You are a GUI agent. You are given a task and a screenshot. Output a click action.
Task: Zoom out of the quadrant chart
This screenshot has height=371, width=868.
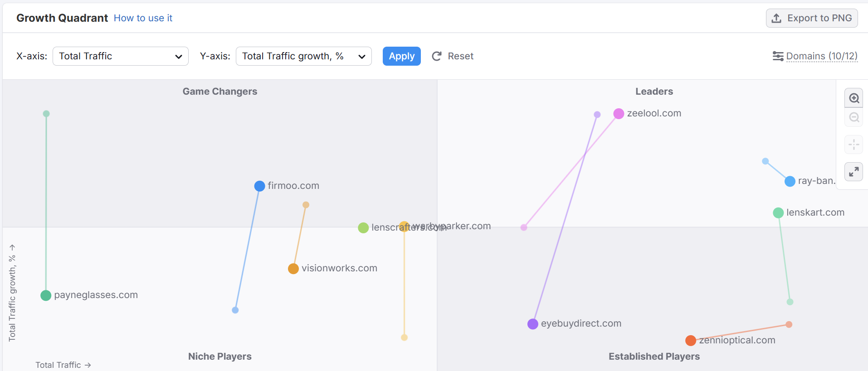(854, 117)
